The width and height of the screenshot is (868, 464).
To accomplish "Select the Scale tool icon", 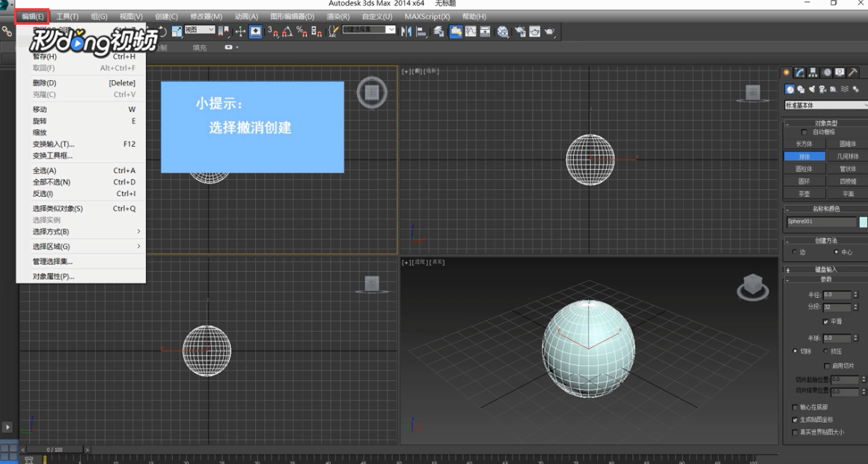I will point(177,31).
